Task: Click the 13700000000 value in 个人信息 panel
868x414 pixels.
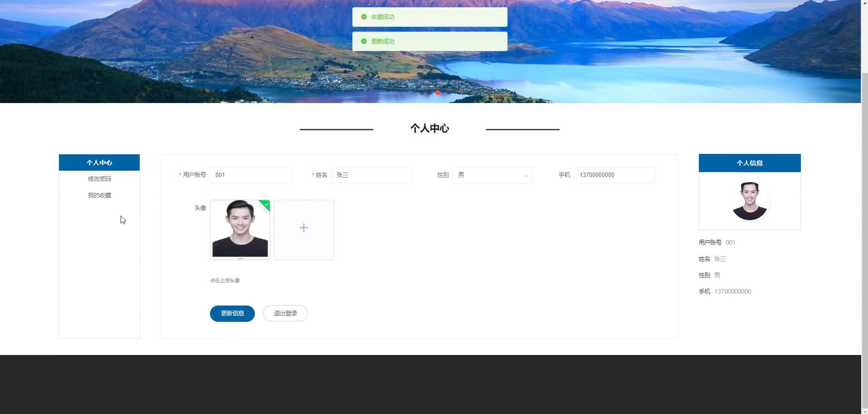Action: point(732,291)
